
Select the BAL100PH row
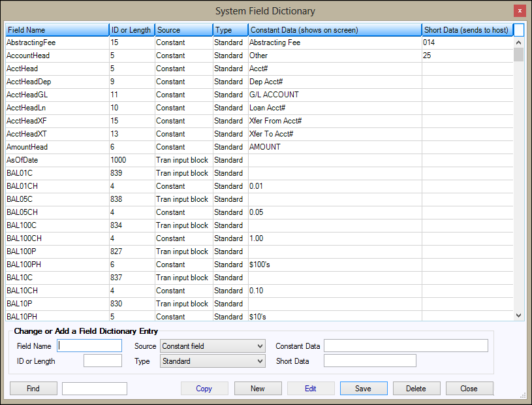[x=259, y=265]
